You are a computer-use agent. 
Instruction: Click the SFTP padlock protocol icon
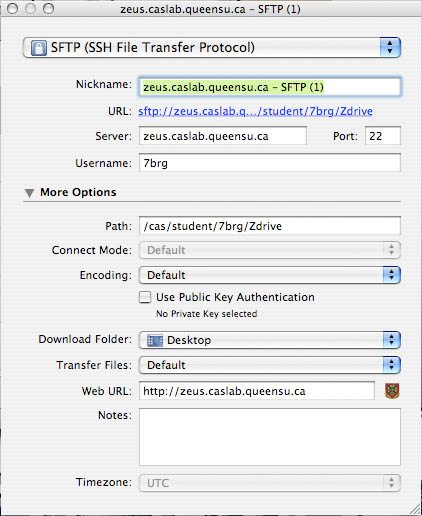tap(39, 48)
